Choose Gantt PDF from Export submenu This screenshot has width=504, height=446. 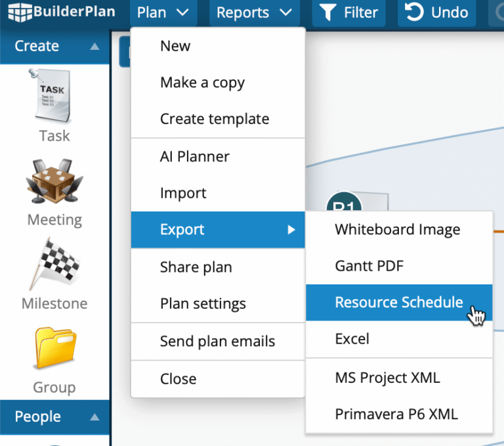pyautogui.click(x=369, y=266)
